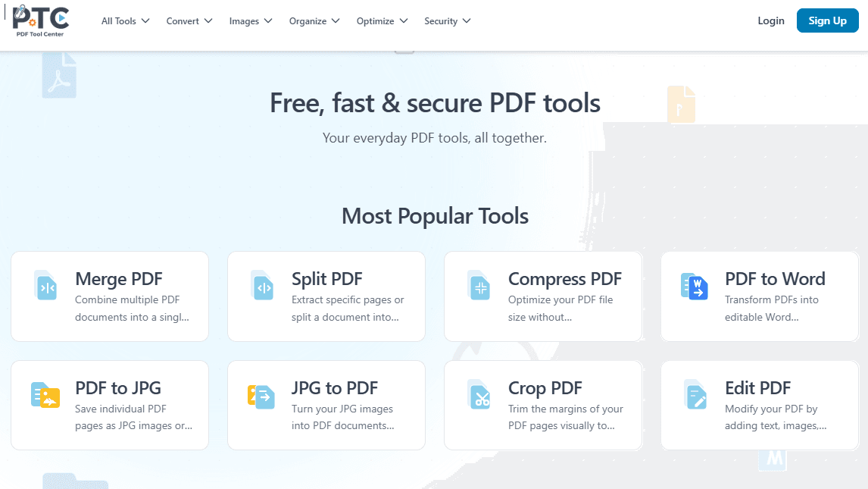Expand the All Tools chevron
This screenshot has width=868, height=489.
point(145,21)
